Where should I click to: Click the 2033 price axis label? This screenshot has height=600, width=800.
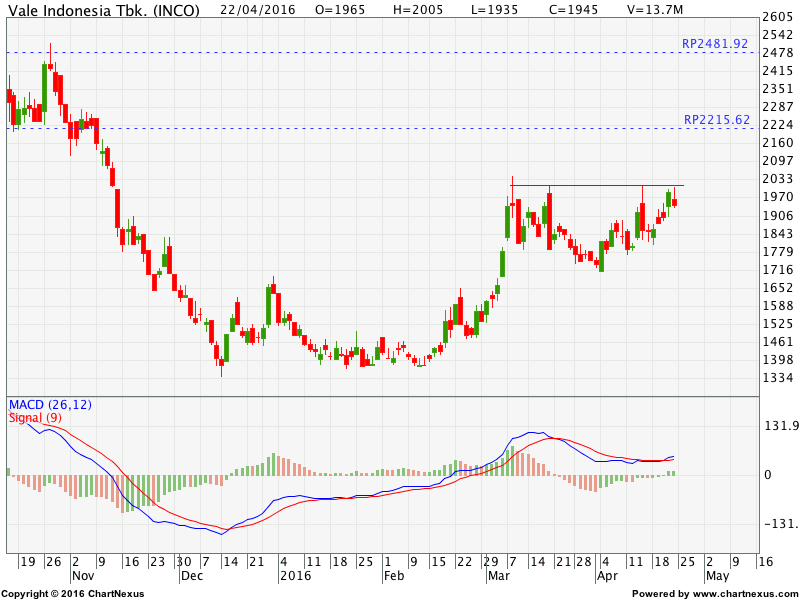click(x=778, y=179)
